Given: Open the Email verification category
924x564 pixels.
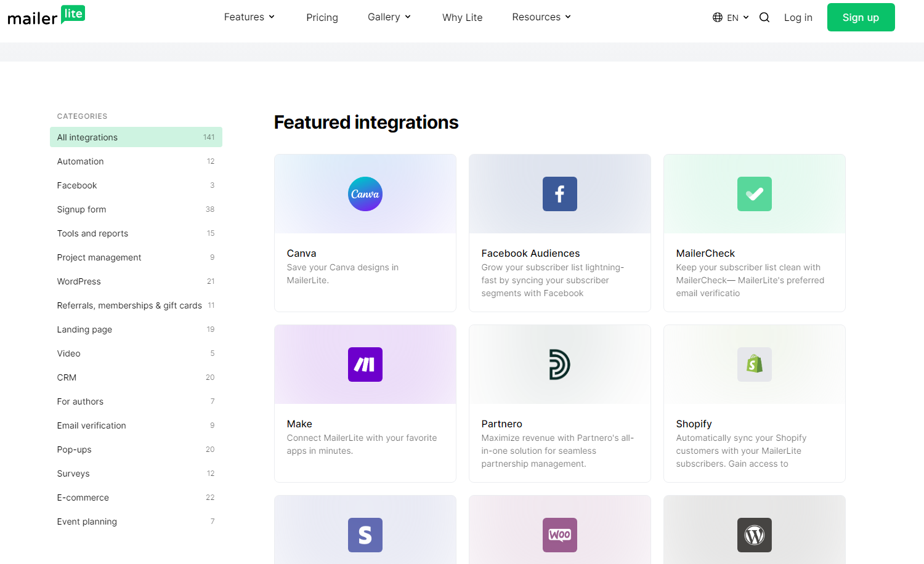Looking at the screenshot, I should tap(136, 425).
